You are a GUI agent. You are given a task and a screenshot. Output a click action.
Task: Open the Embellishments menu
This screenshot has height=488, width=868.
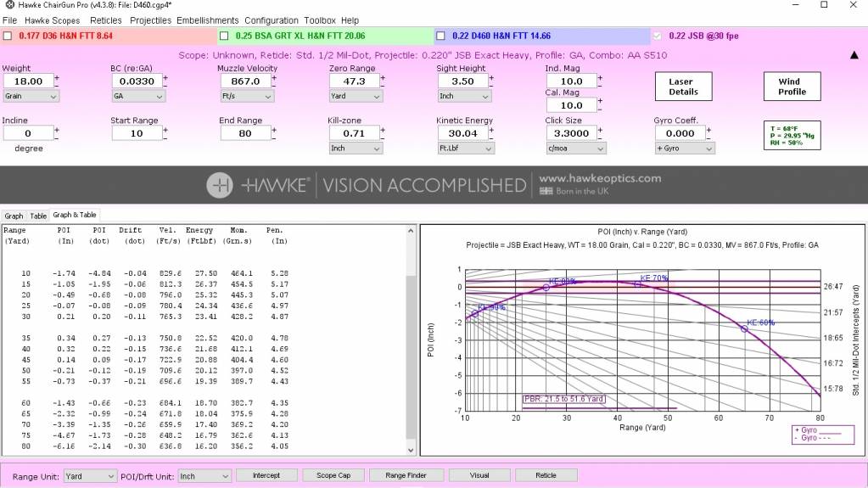coord(208,20)
